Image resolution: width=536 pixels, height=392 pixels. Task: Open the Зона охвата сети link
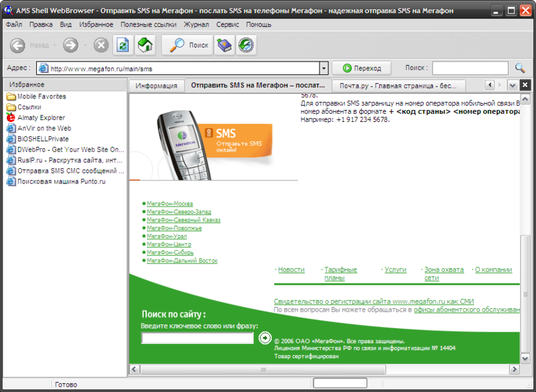pos(444,274)
